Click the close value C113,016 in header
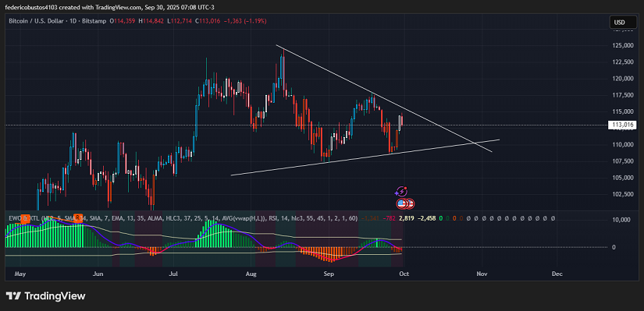This screenshot has width=644, height=311. pyautogui.click(x=208, y=20)
